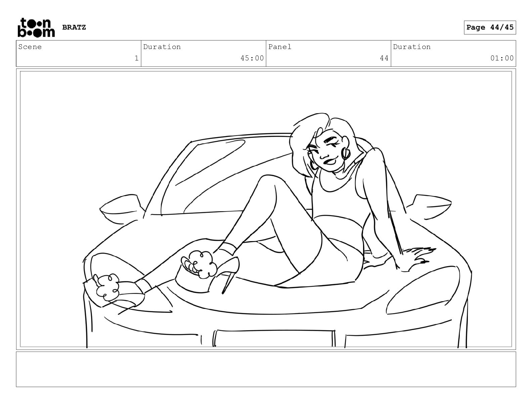The width and height of the screenshot is (532, 411).
Task: Click the empty notes box below panel
Action: [266, 369]
